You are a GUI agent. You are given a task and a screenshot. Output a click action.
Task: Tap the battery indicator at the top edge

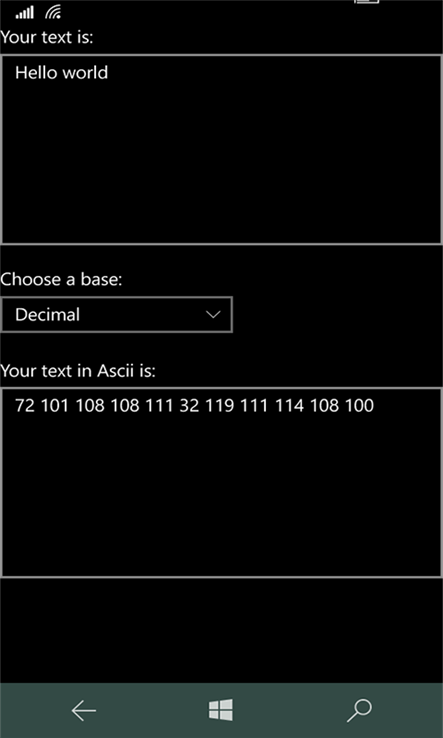click(366, 2)
